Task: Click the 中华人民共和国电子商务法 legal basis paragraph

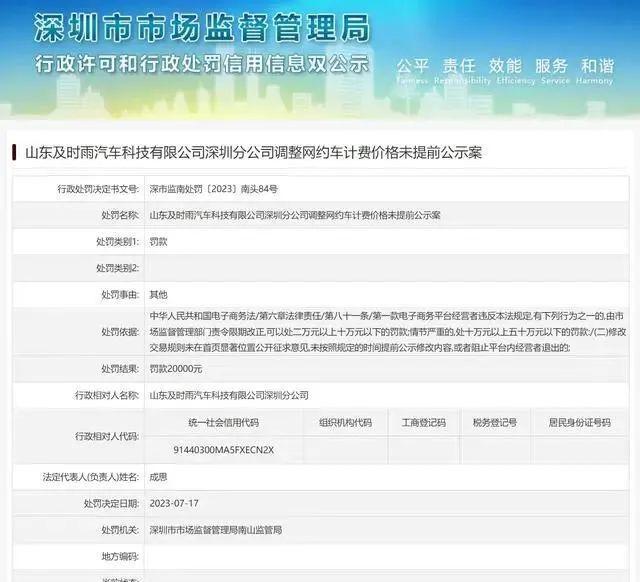Action: (x=388, y=332)
